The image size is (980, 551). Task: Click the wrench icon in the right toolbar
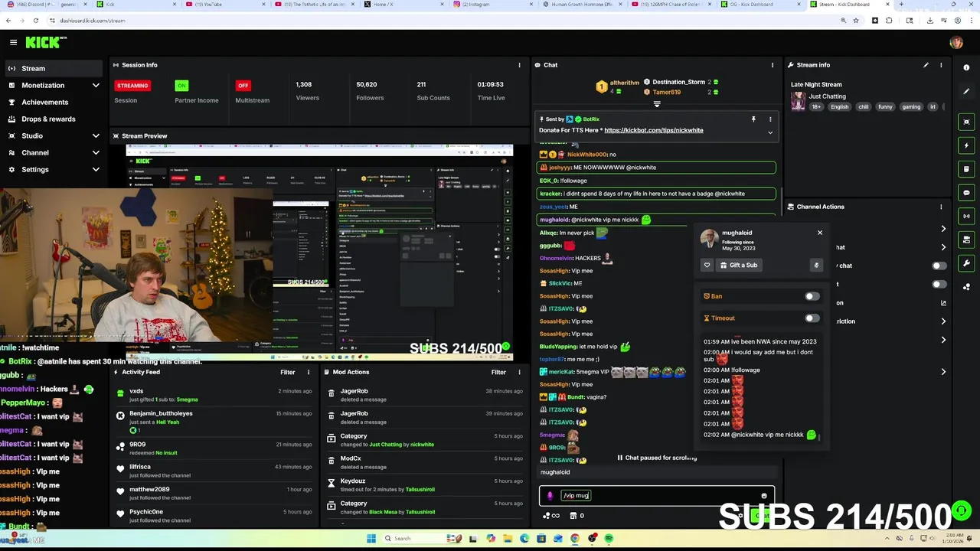pyautogui.click(x=966, y=263)
